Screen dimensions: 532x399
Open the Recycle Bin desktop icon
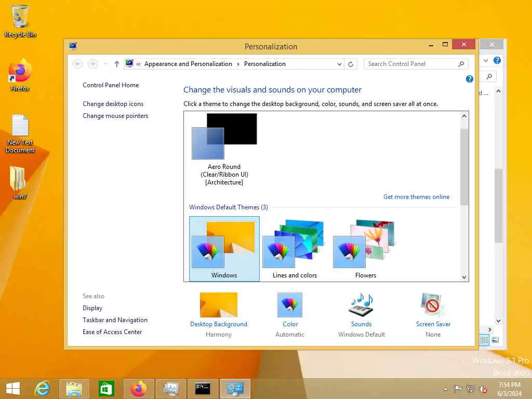20,21
